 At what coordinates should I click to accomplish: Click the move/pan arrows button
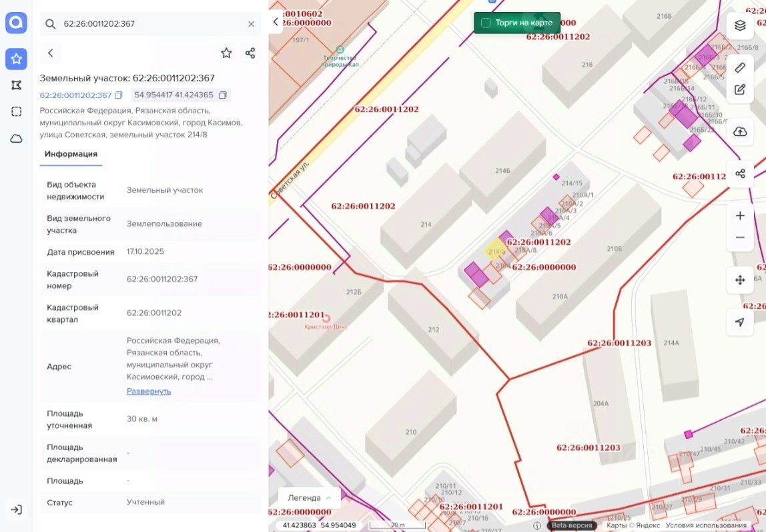(739, 280)
